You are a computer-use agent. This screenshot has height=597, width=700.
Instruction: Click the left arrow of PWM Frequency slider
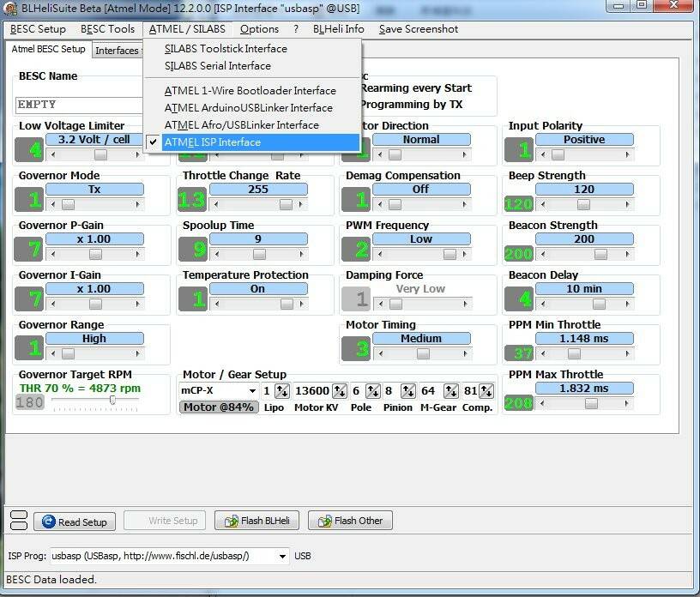point(380,255)
